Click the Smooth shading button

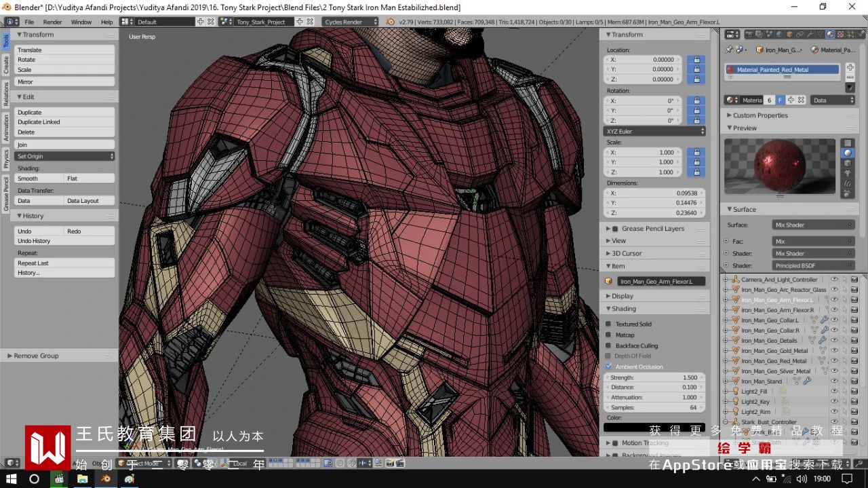pyautogui.click(x=39, y=179)
